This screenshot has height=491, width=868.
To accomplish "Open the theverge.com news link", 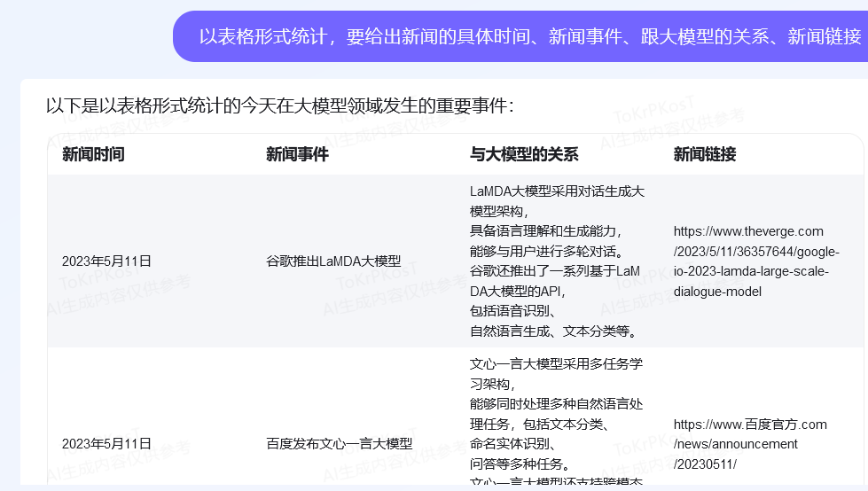I will click(x=756, y=261).
